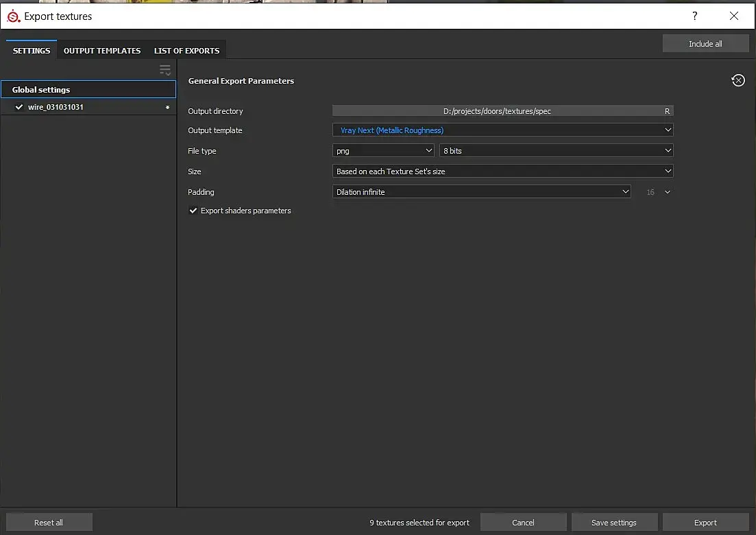Click the Reset all button
The image size is (756, 535).
pos(49,523)
